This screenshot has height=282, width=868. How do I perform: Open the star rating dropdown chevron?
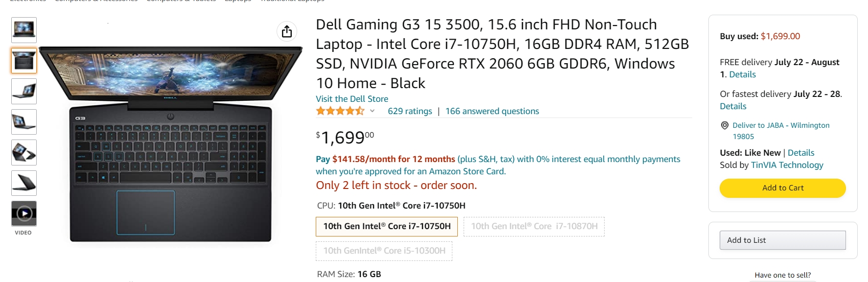coord(372,111)
